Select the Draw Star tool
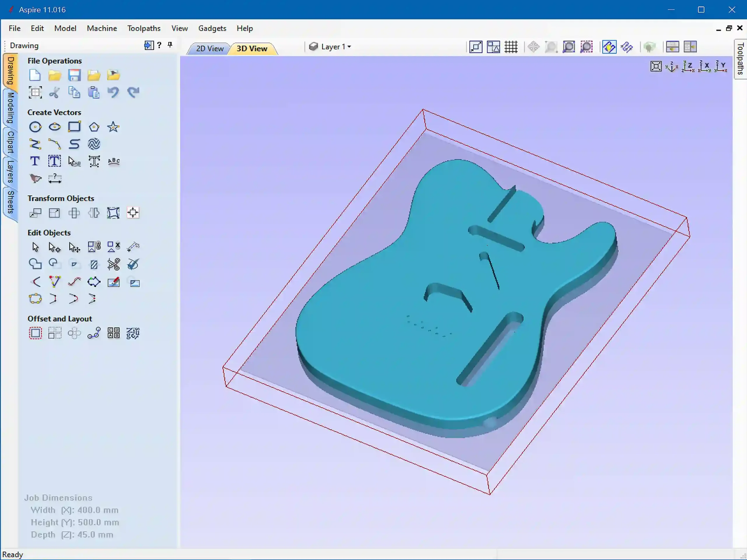The image size is (747, 560). [113, 127]
